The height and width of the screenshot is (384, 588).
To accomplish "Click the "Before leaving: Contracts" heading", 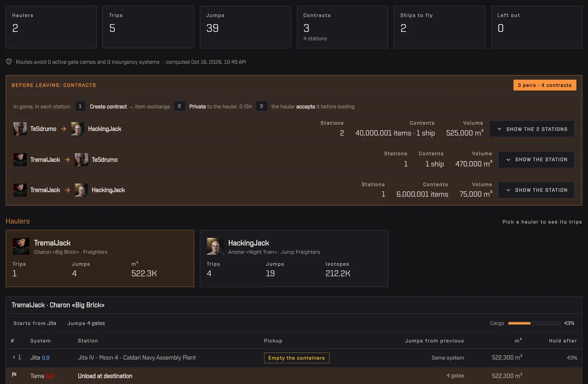I will [54, 85].
